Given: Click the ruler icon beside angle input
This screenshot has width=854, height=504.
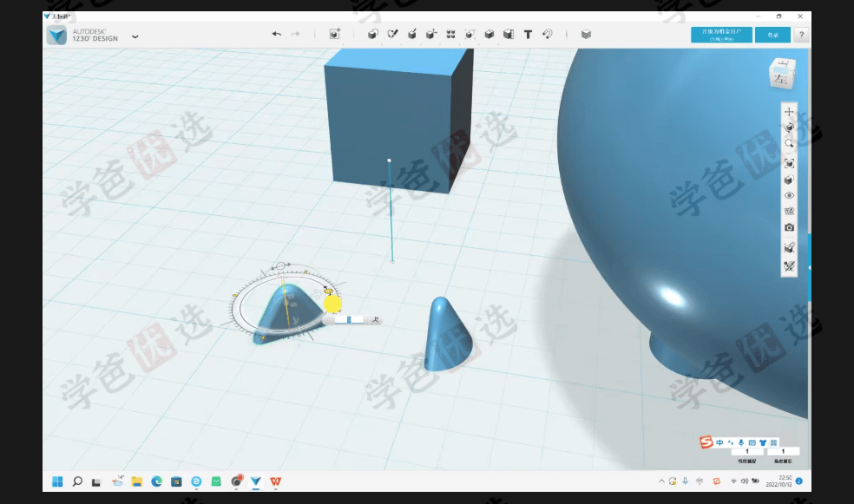Looking at the screenshot, I should 375,320.
